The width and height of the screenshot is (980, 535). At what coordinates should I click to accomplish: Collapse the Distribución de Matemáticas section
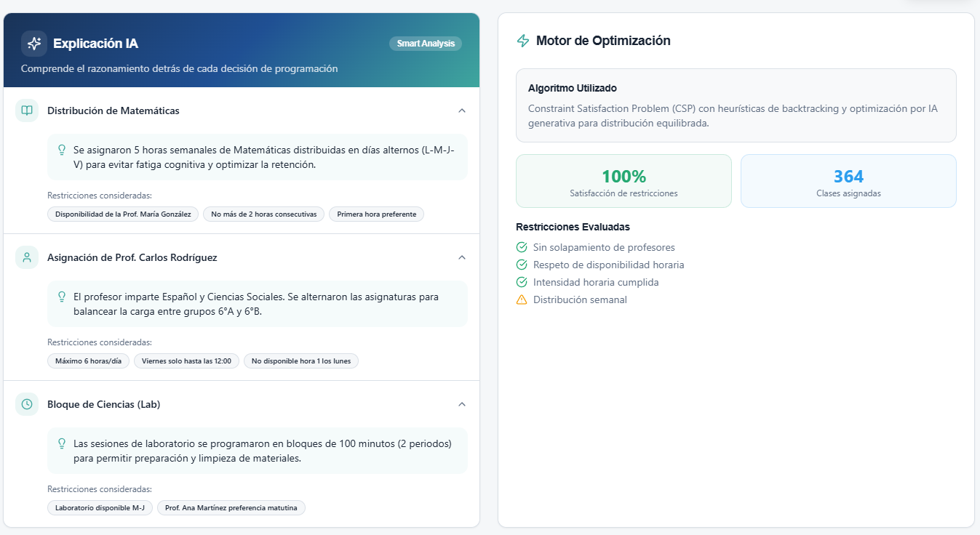click(461, 110)
